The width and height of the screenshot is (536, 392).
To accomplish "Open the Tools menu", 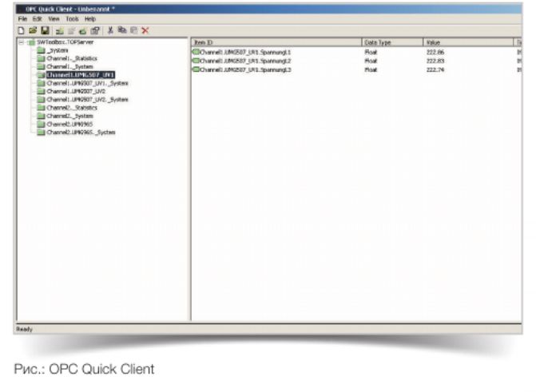I will (x=73, y=18).
